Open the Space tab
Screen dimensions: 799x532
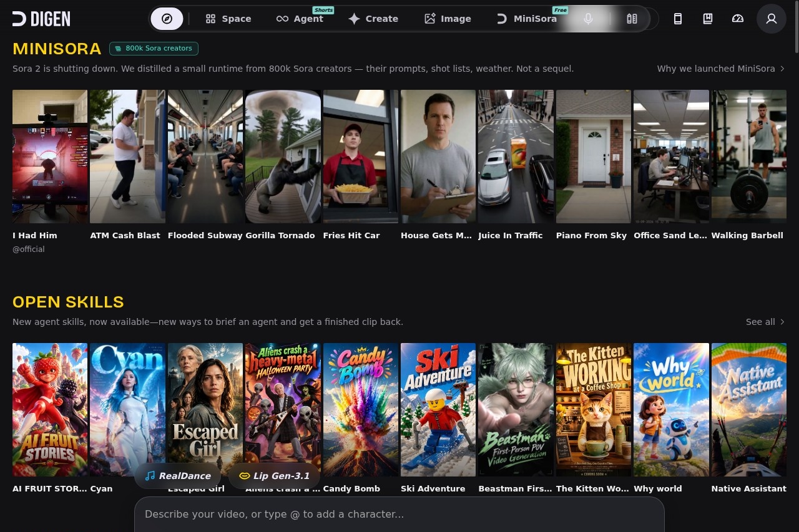coord(228,19)
